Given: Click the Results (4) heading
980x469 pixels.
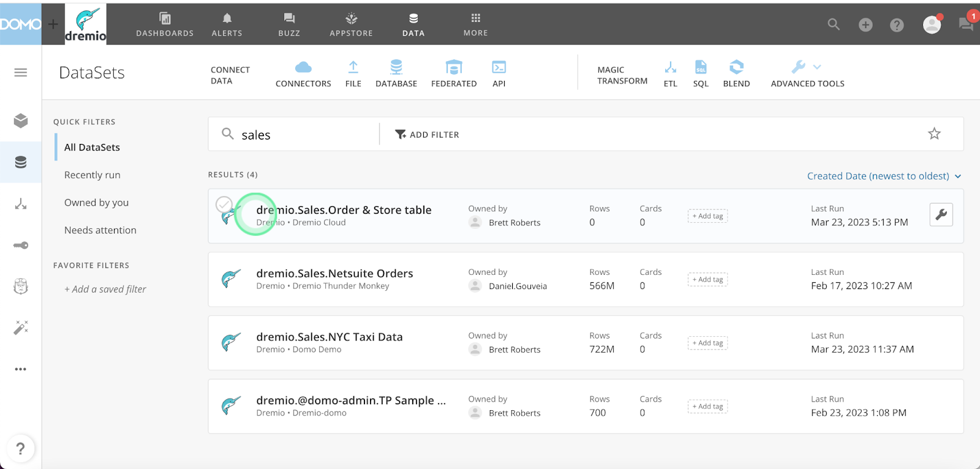Looking at the screenshot, I should tap(233, 174).
